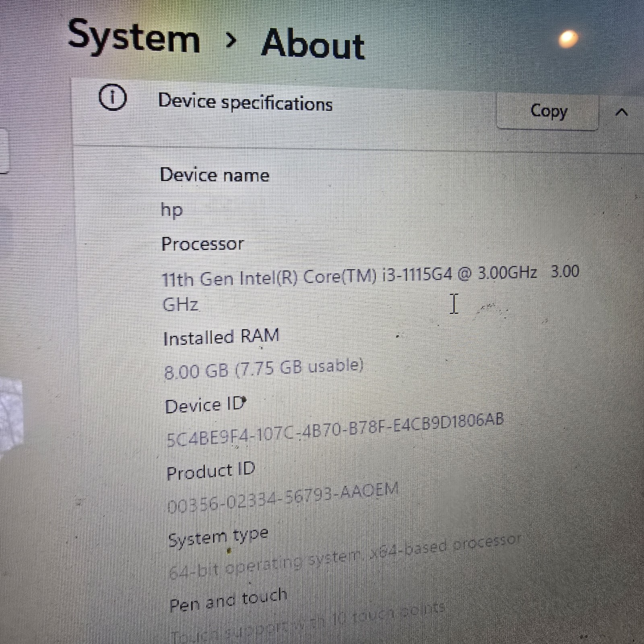Click the Pen and touch label

coord(228,600)
